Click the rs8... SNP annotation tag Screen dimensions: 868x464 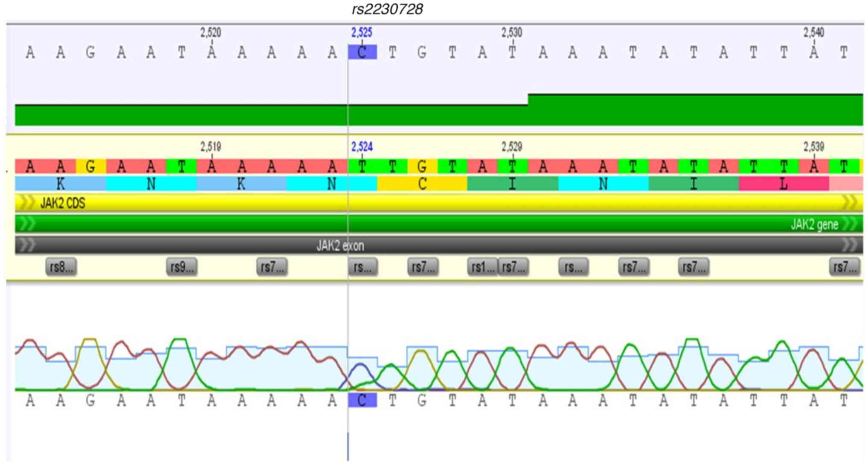click(61, 267)
